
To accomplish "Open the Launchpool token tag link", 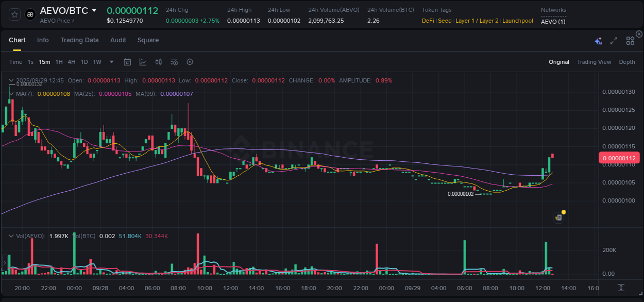I will (517, 21).
